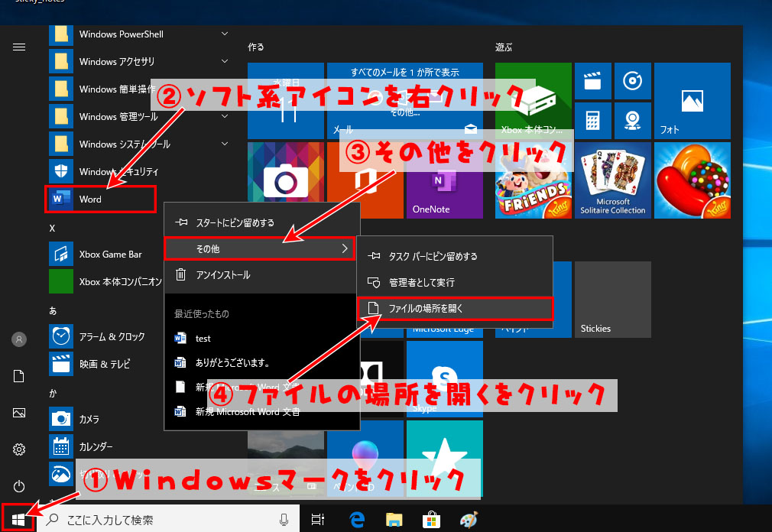Open recent document ありがとうございます。
Image resolution: width=772 pixels, height=532 pixels.
[262, 363]
